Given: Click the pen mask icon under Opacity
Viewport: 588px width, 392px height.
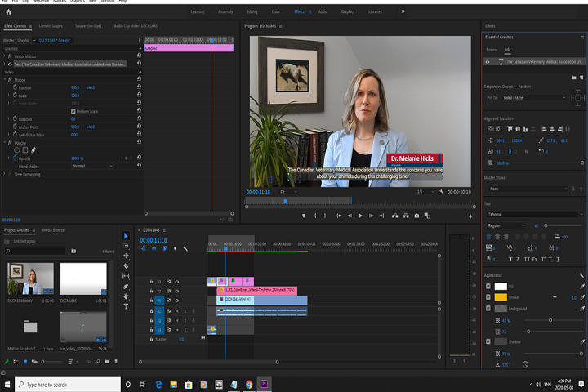Looking at the screenshot, I should (33, 150).
